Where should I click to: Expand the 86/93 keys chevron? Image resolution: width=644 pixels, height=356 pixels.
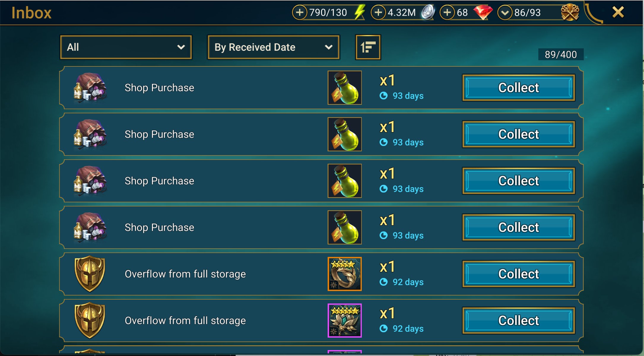coord(505,12)
